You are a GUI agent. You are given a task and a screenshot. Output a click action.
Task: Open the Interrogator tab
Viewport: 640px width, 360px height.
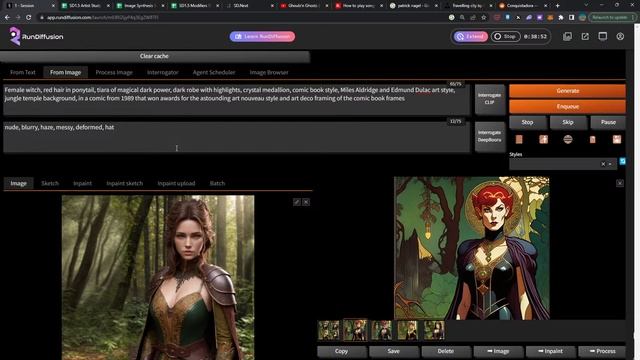click(162, 72)
